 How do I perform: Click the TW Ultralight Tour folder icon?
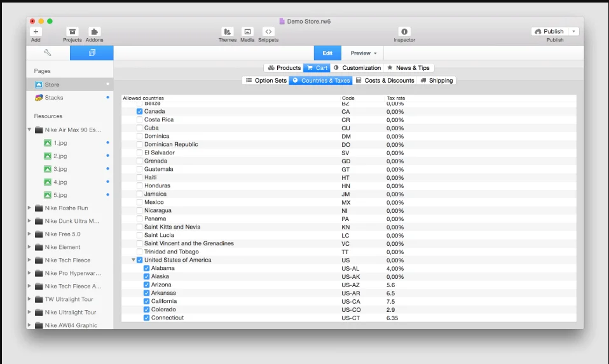coord(39,299)
